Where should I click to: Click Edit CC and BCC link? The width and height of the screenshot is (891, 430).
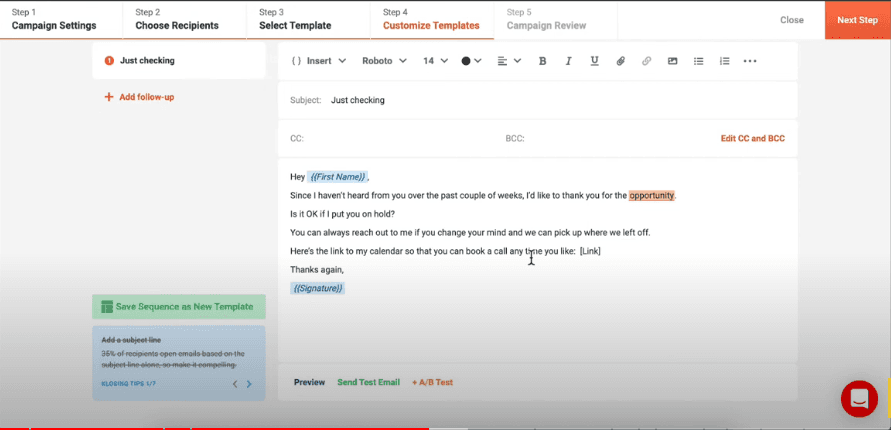(x=753, y=139)
